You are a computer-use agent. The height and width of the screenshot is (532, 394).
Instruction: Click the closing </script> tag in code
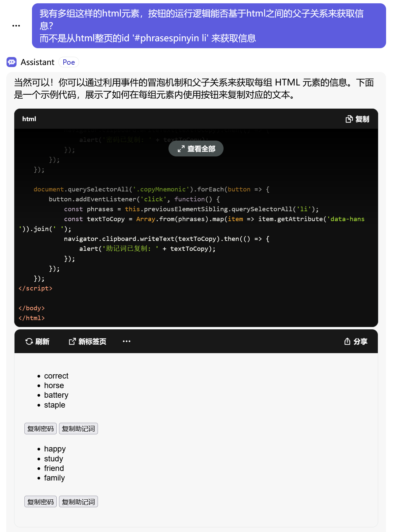tap(36, 288)
